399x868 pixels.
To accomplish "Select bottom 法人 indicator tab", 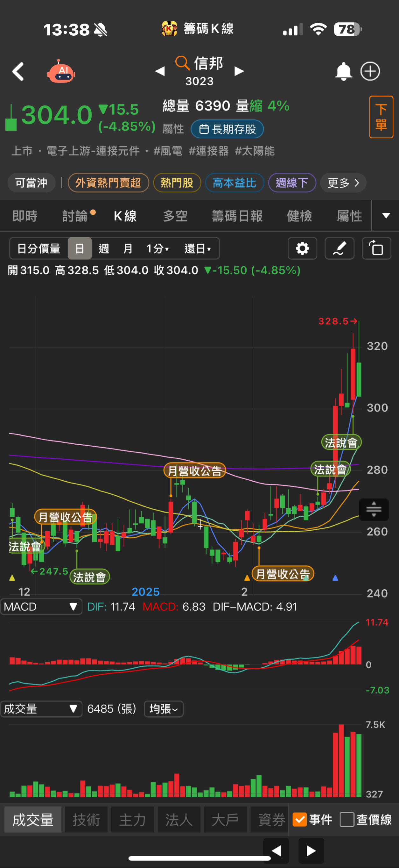I will [179, 820].
